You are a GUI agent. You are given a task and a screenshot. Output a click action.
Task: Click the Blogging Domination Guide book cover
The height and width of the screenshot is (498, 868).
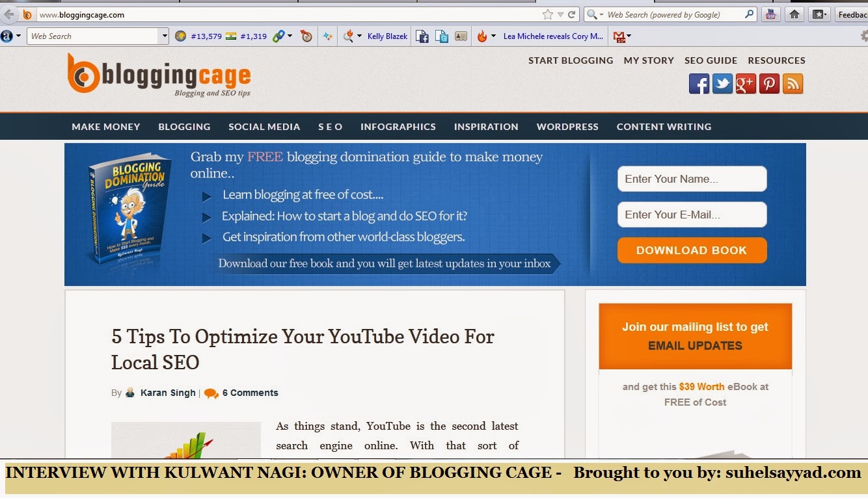[131, 209]
